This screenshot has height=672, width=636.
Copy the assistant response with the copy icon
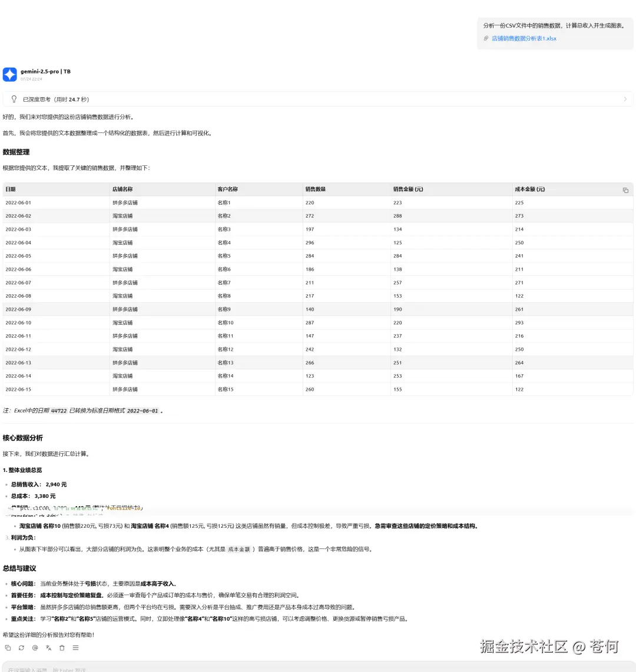click(x=8, y=647)
